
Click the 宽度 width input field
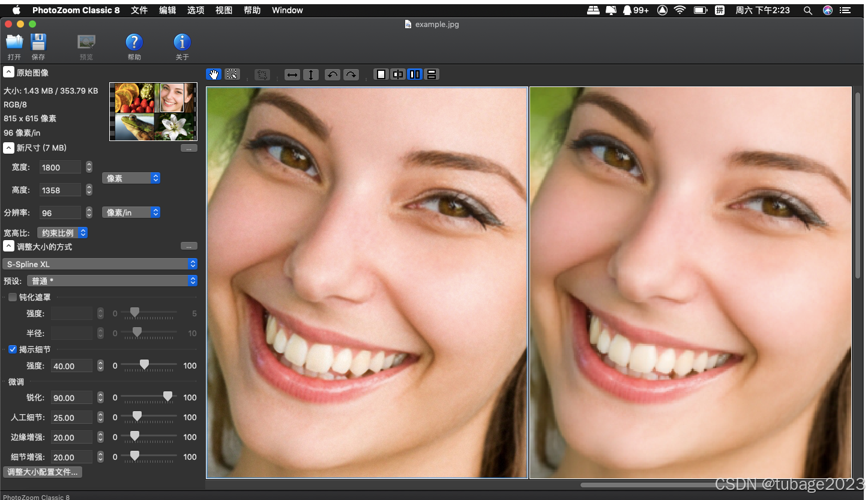point(60,167)
